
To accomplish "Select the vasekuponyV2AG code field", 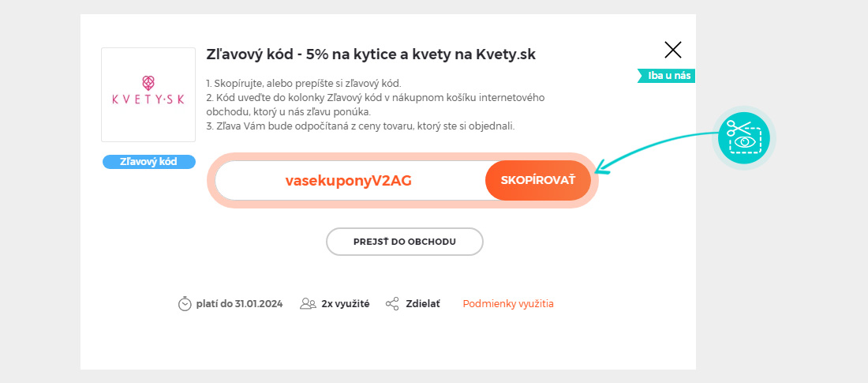I will (349, 181).
